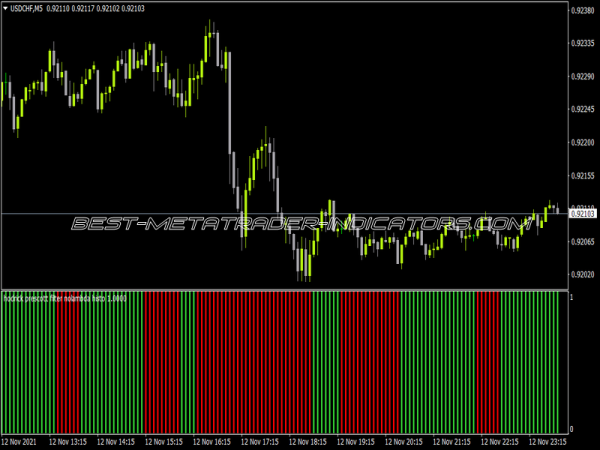600x450 pixels.
Task: Click the 0.92380 price axis label
Action: pos(582,11)
